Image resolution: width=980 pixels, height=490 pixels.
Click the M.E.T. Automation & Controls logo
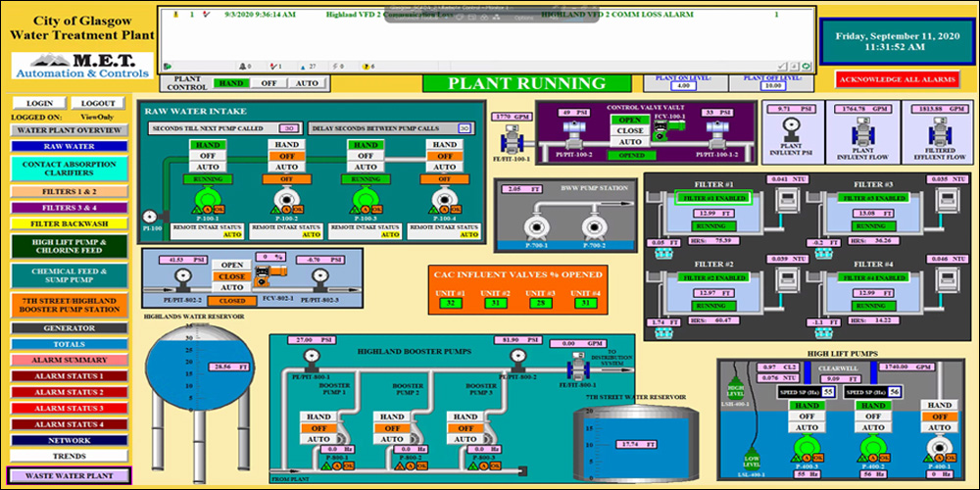pyautogui.click(x=83, y=65)
